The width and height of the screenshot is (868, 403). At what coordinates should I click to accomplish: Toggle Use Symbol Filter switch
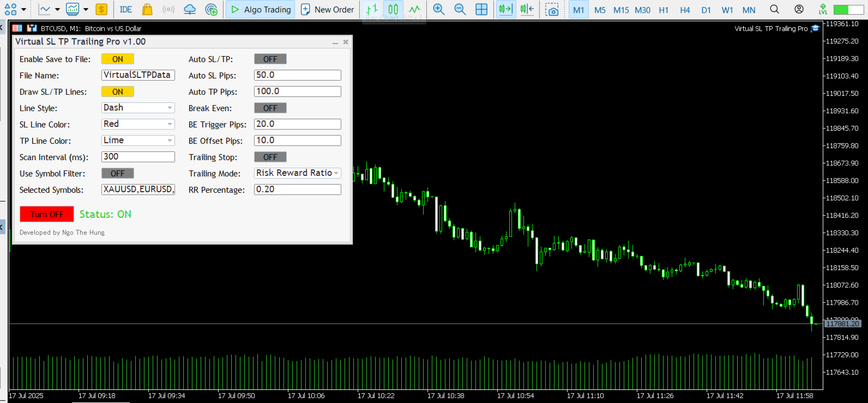pyautogui.click(x=118, y=173)
